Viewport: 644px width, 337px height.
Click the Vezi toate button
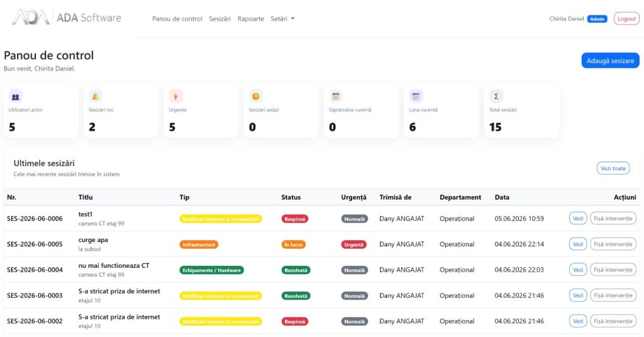(x=613, y=168)
